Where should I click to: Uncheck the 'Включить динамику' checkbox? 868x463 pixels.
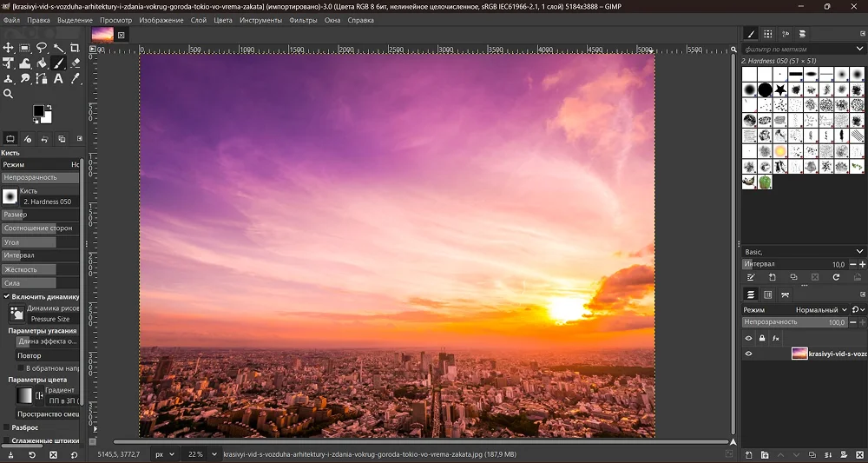pyautogui.click(x=7, y=296)
